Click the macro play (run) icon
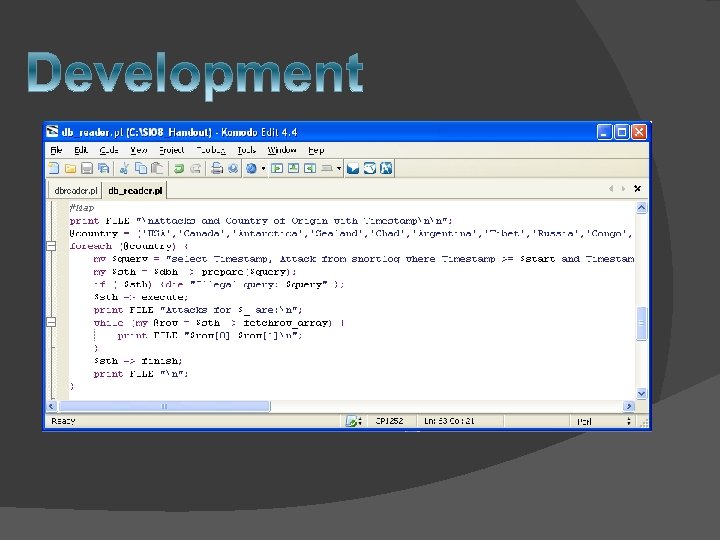This screenshot has height=540, width=720. 277,169
